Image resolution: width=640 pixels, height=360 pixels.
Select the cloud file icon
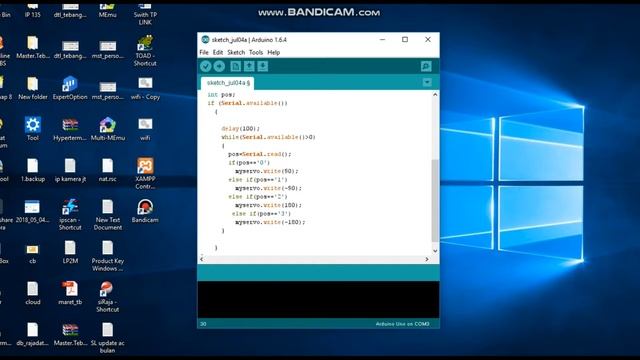click(x=33, y=293)
